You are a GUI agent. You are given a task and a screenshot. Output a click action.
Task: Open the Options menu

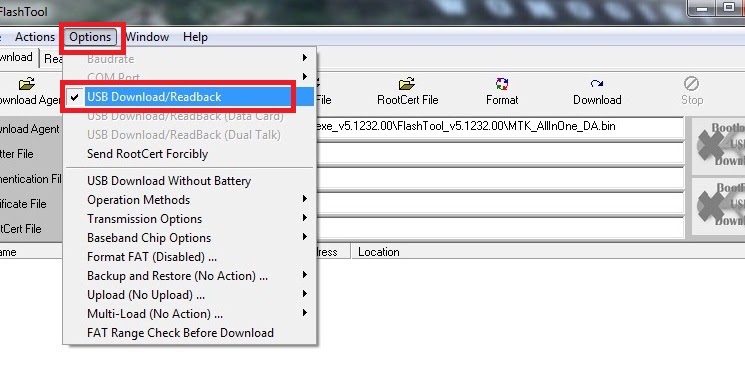(90, 37)
